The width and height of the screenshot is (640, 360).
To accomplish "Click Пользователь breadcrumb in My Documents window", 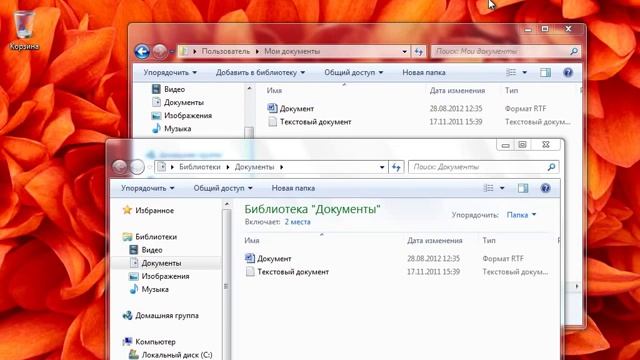I will tap(226, 51).
